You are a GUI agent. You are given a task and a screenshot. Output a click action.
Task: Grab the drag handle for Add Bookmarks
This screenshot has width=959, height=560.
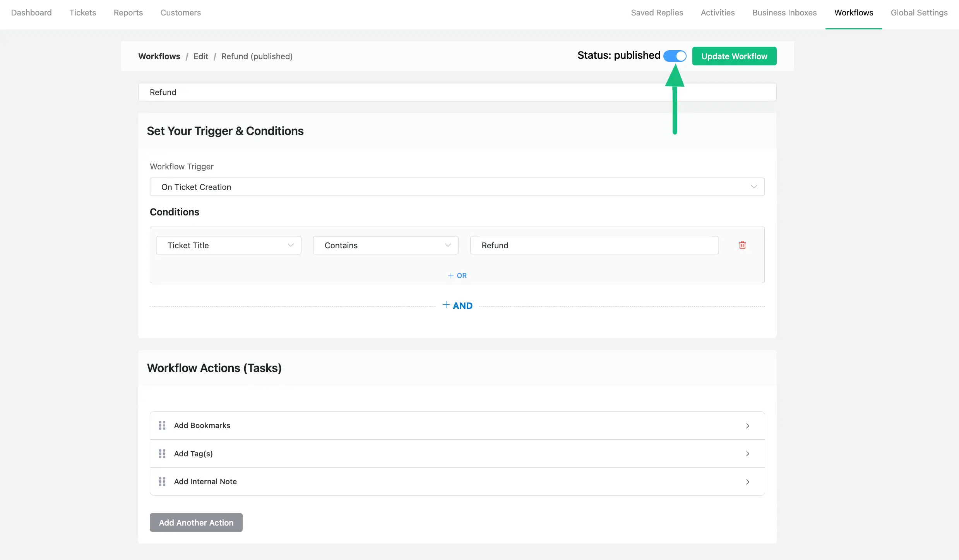(162, 425)
